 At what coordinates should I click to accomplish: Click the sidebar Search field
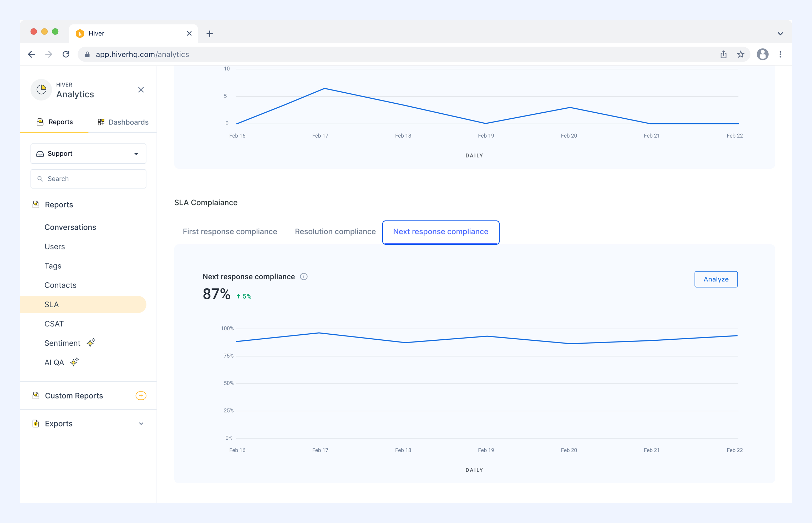[88, 179]
